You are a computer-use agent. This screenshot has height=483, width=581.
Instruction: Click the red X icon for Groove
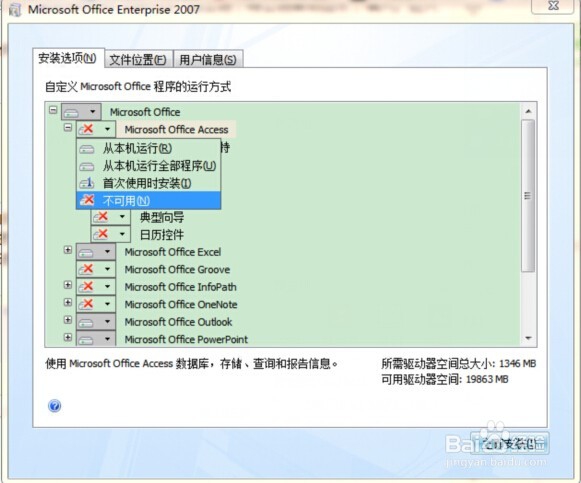point(86,269)
